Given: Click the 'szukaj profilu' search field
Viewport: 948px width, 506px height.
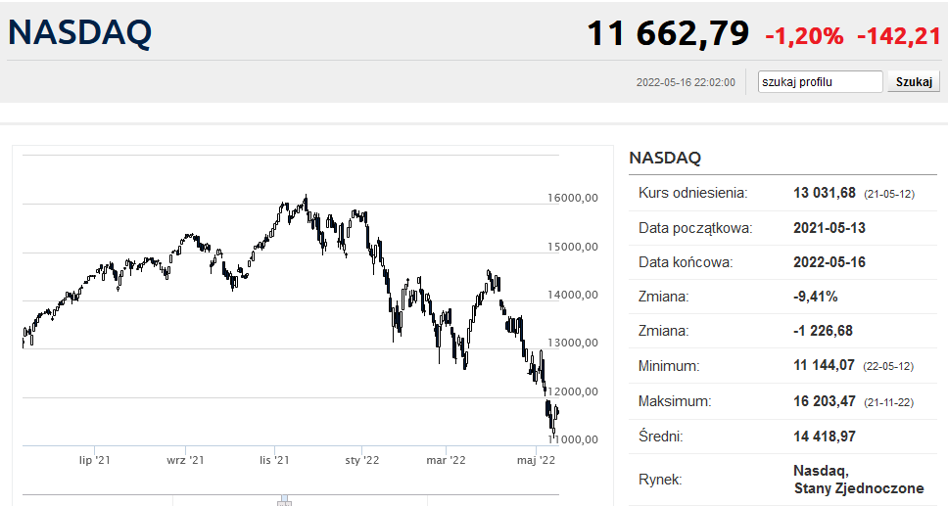Looking at the screenshot, I should tap(820, 82).
